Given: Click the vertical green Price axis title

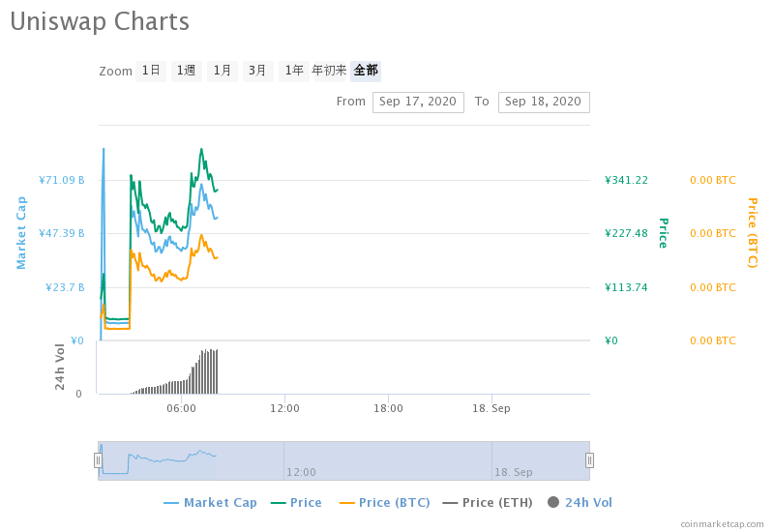Looking at the screenshot, I should (x=664, y=233).
